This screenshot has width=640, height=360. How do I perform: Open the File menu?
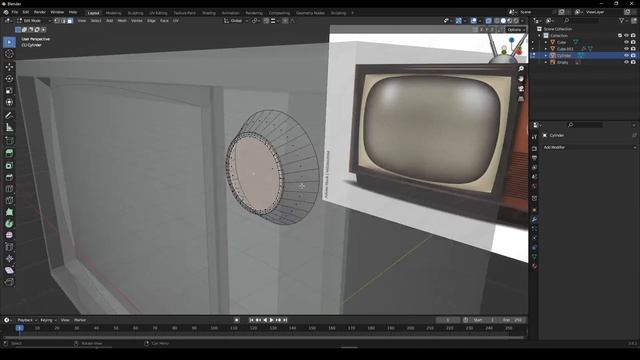(15, 12)
